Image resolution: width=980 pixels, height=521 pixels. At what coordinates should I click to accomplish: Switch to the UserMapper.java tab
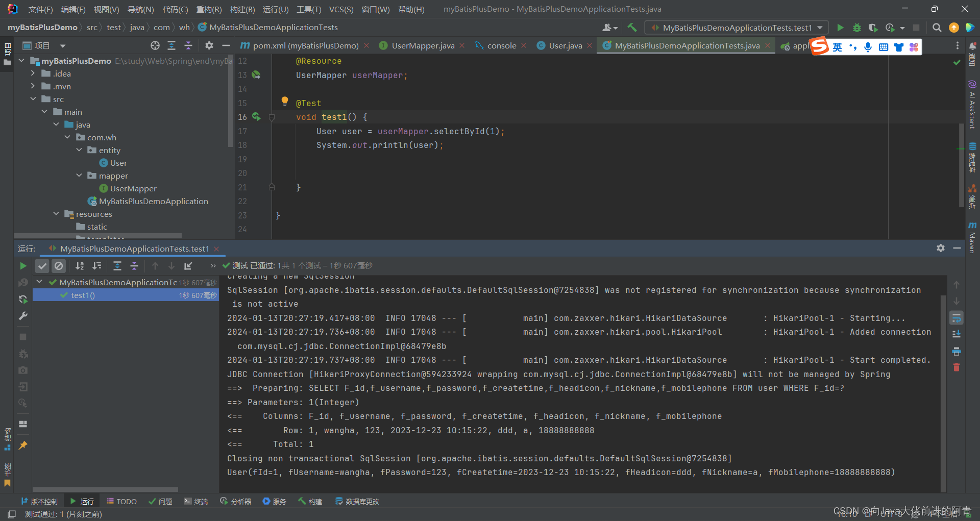click(423, 45)
